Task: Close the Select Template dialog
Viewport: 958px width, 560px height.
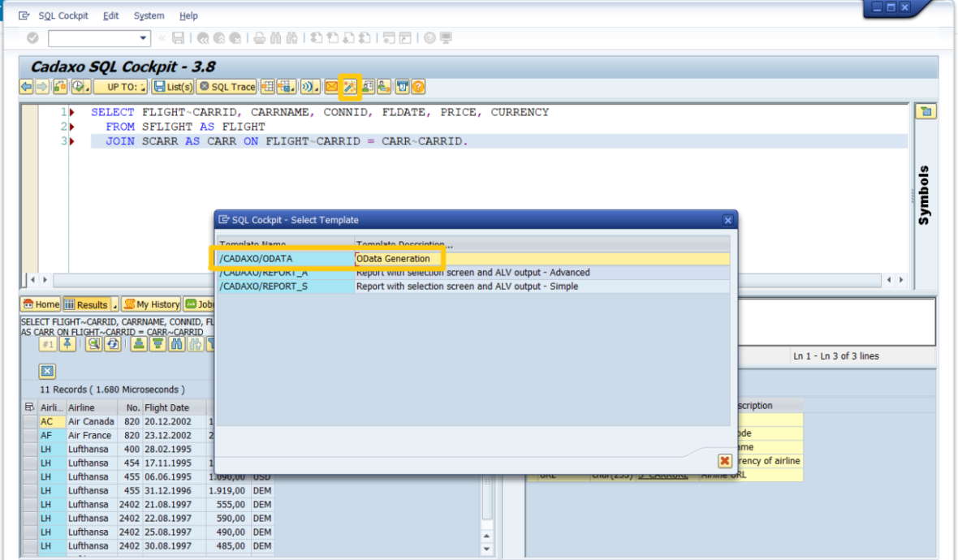Action: [727, 220]
